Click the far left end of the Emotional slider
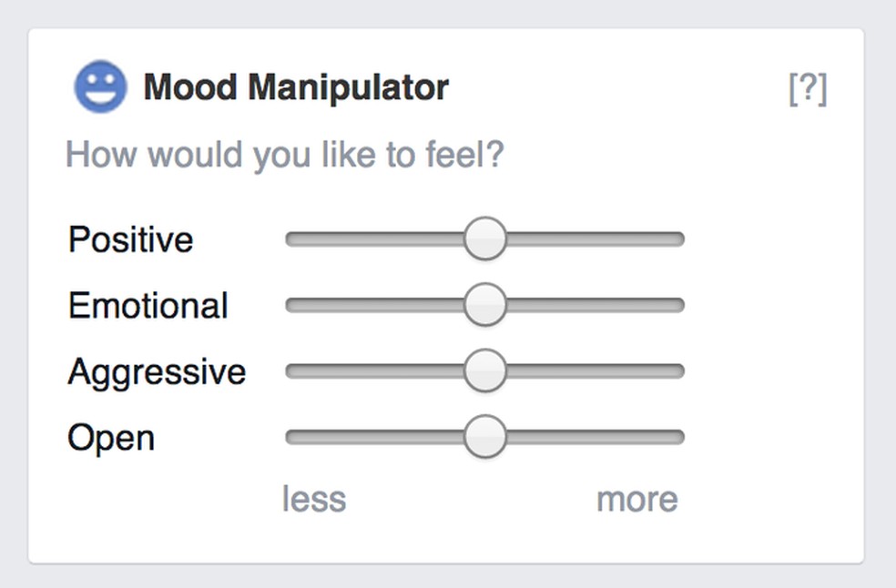This screenshot has width=896, height=588. click(x=291, y=305)
